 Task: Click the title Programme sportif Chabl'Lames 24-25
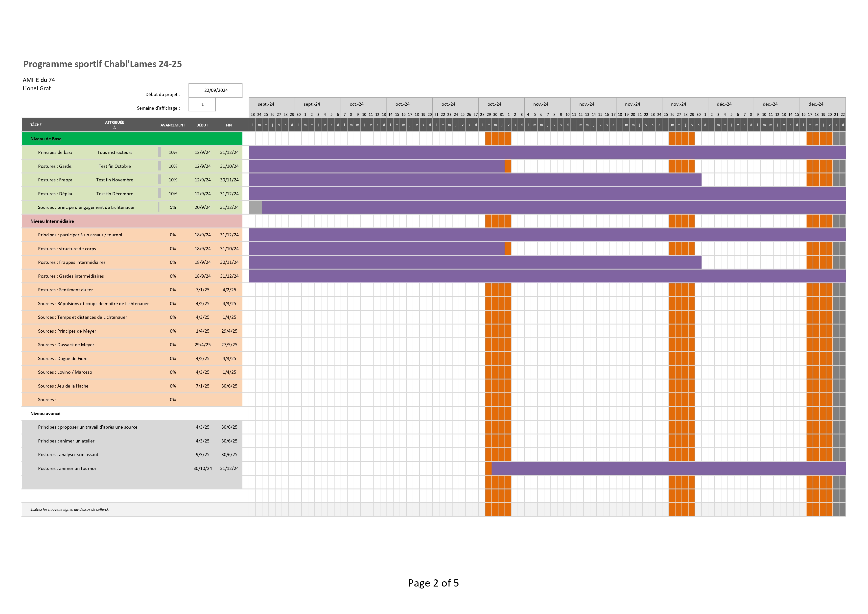click(x=102, y=64)
